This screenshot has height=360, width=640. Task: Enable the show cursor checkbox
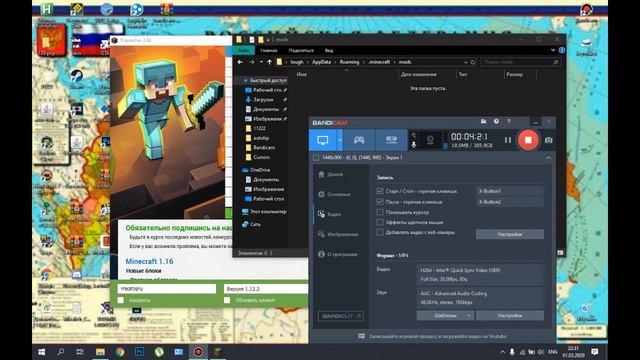[380, 212]
